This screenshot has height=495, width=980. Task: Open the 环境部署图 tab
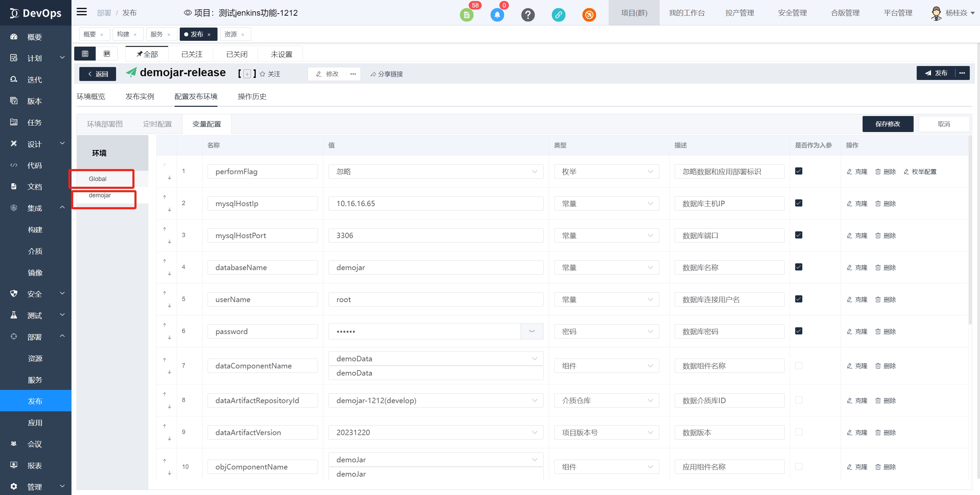105,124
